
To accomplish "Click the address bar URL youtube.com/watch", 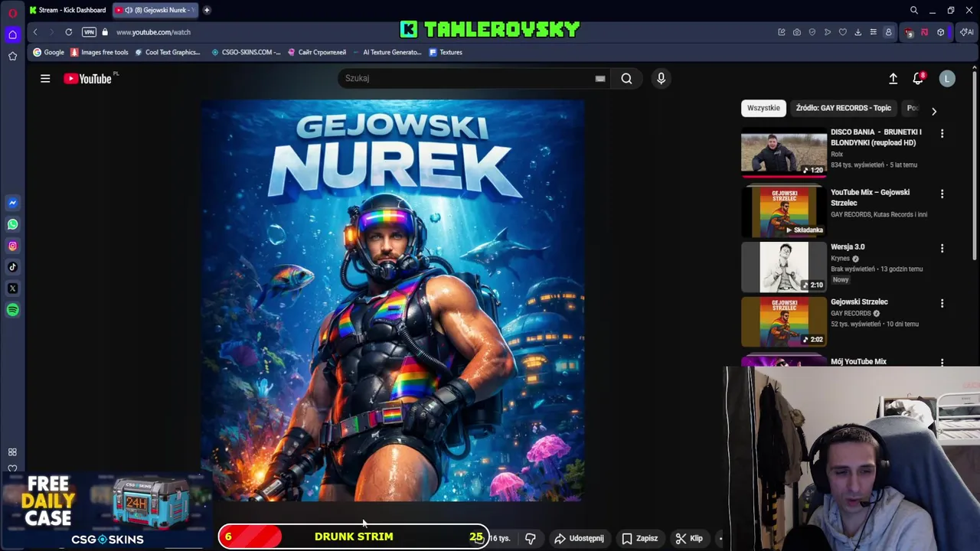I will [x=153, y=32].
